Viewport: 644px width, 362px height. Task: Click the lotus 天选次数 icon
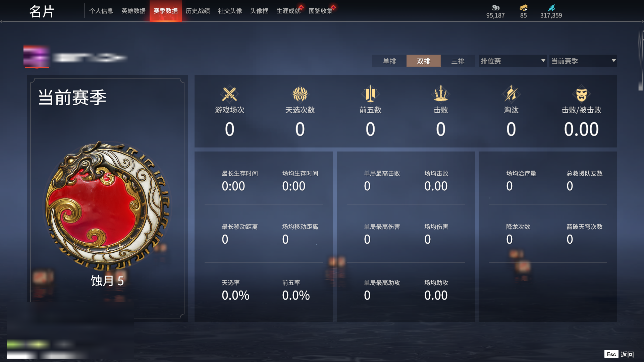(x=300, y=94)
